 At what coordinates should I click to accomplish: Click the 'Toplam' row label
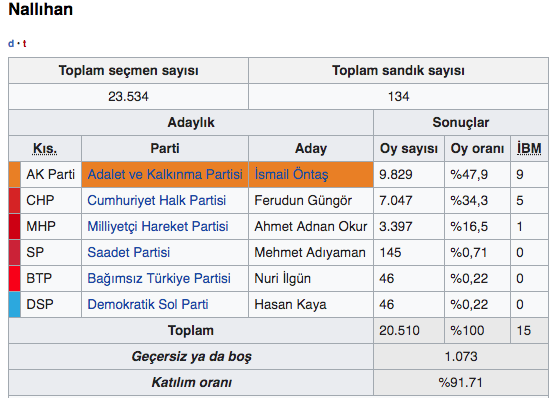click(x=191, y=330)
